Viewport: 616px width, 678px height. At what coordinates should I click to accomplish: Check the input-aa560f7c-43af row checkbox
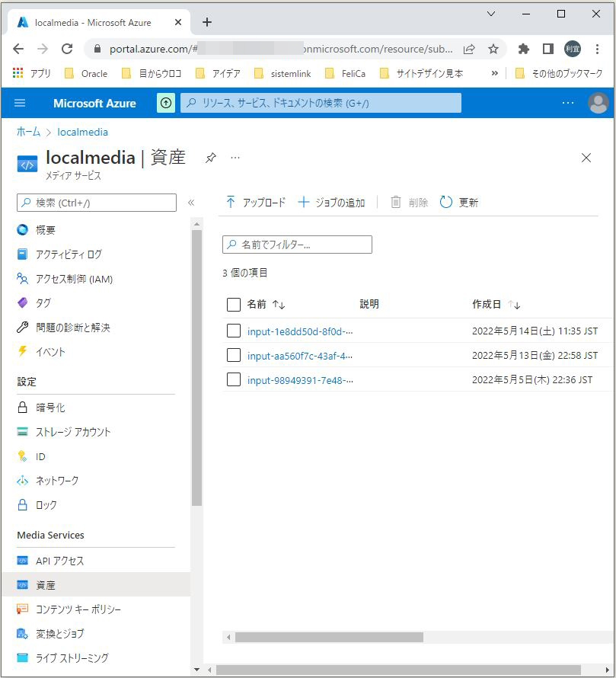[x=234, y=355]
